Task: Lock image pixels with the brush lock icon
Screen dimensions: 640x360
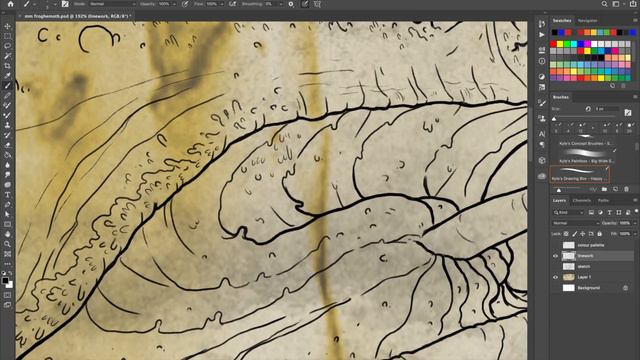Action: point(575,234)
